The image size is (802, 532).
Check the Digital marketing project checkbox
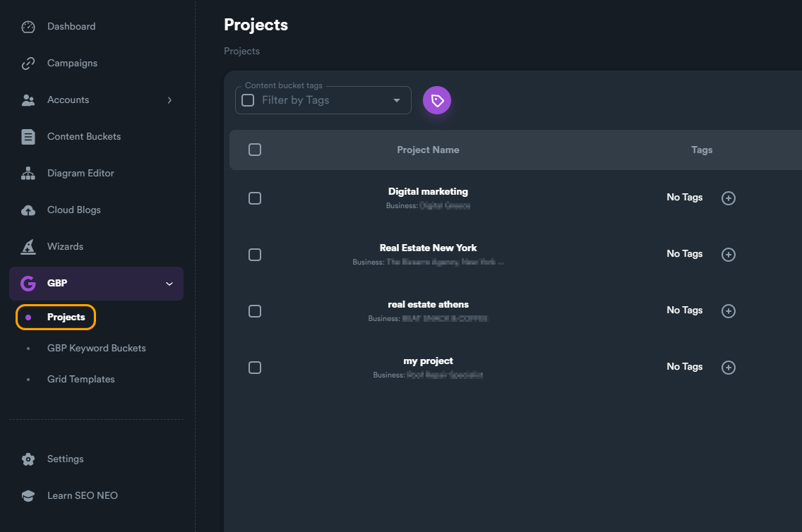[x=255, y=198]
